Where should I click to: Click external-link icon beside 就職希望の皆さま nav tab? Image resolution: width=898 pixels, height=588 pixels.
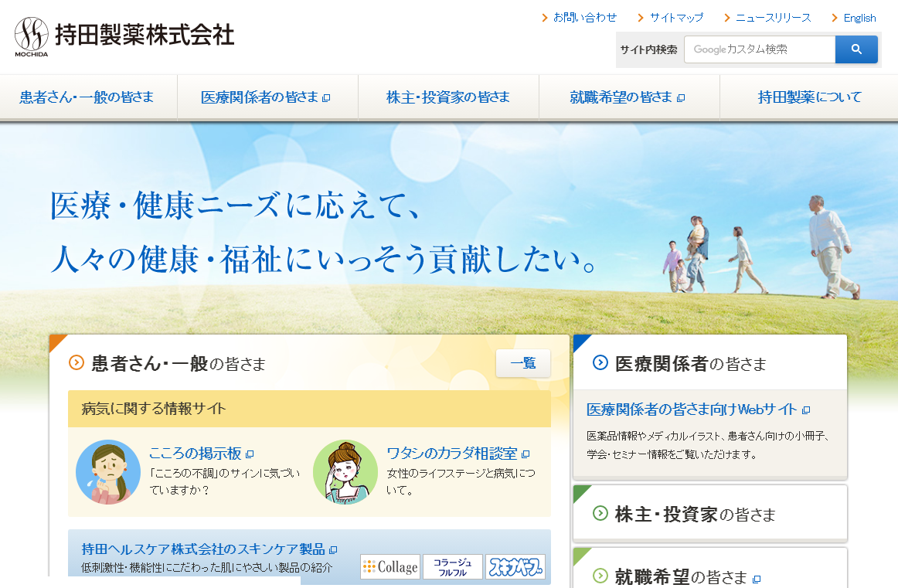click(681, 98)
